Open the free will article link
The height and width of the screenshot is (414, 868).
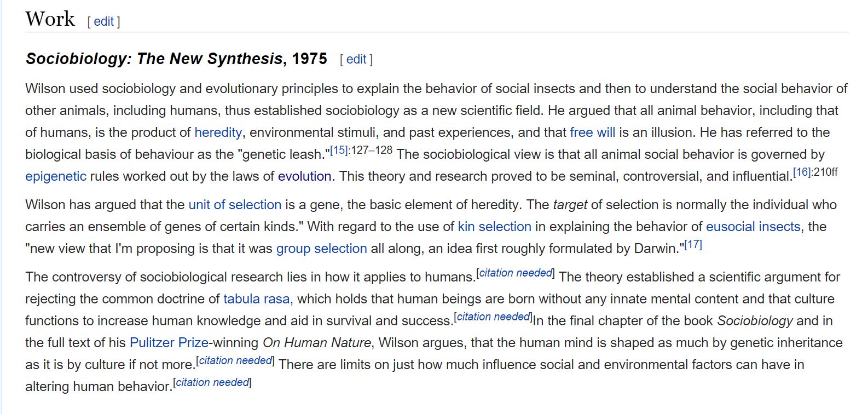(592, 133)
